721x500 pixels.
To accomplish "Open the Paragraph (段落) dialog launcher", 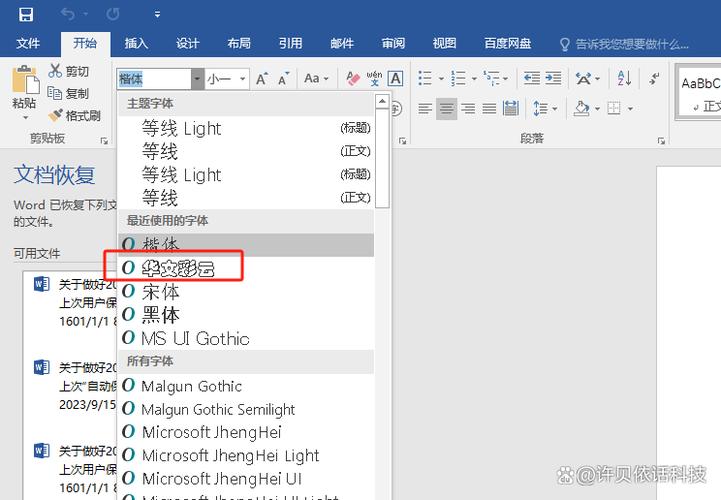I will point(661,140).
